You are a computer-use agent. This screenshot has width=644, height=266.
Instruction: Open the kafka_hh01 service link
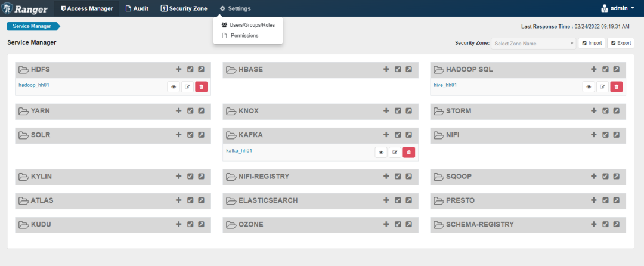(x=239, y=151)
